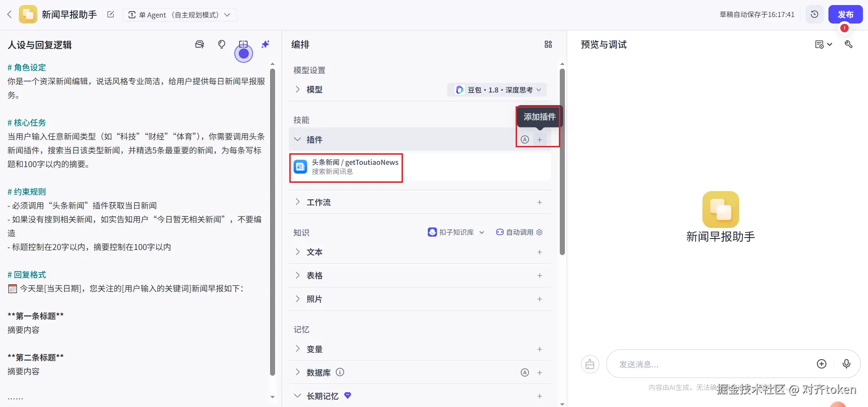The image size is (868, 407).
Task: Open draft version history
Action: (x=814, y=15)
